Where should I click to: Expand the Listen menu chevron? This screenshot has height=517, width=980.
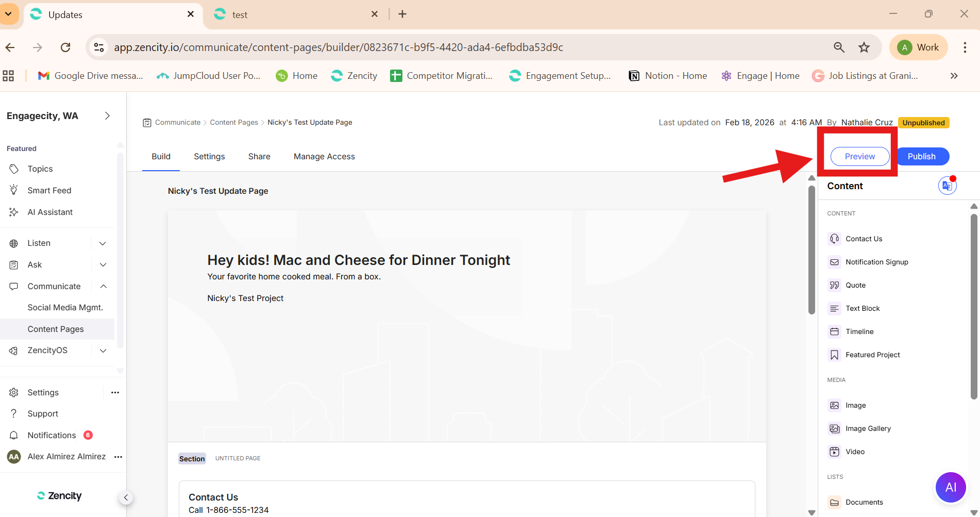pyautogui.click(x=103, y=243)
